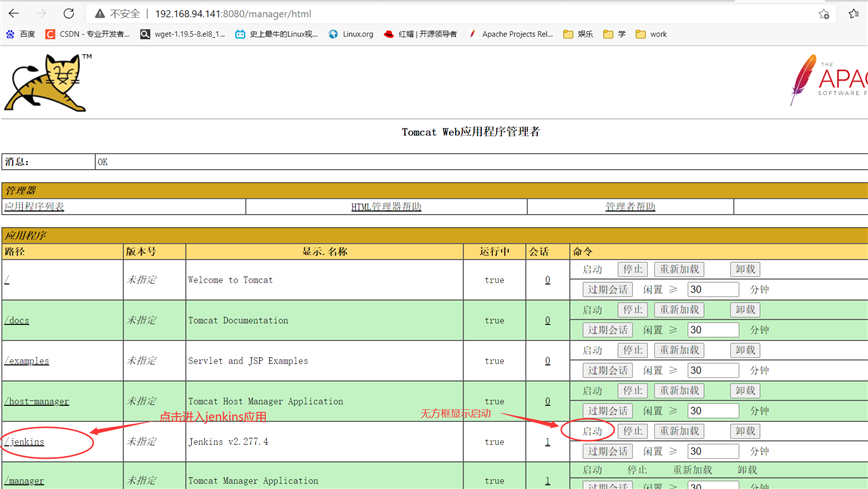Screen dimensions: 868x489
Task: Expire sessions for Servlet and JSP Examples
Action: coord(607,370)
